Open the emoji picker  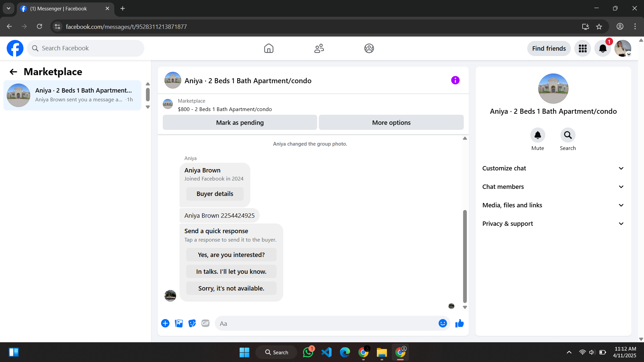(x=443, y=323)
